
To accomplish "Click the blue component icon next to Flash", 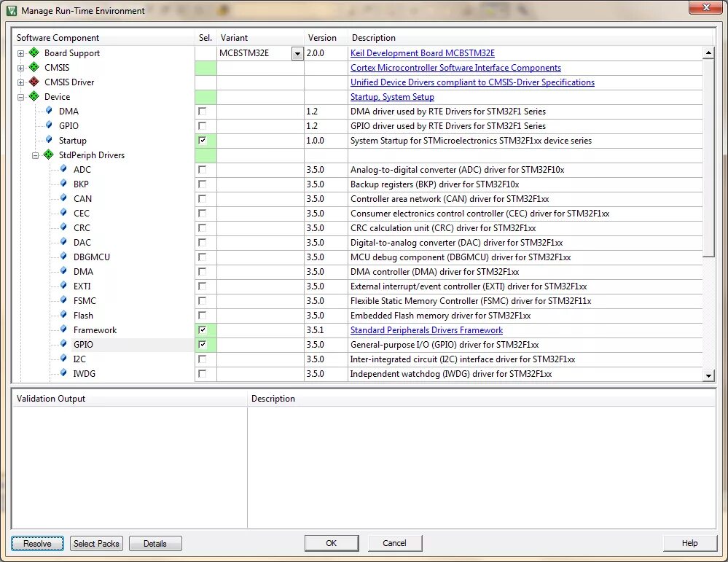I will coord(63,315).
